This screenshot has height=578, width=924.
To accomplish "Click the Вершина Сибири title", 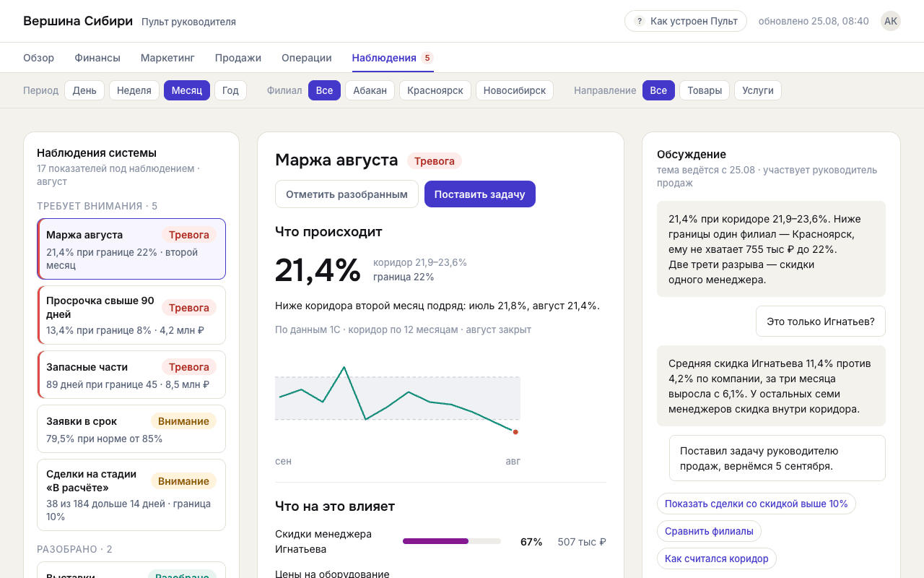I will [x=78, y=21].
